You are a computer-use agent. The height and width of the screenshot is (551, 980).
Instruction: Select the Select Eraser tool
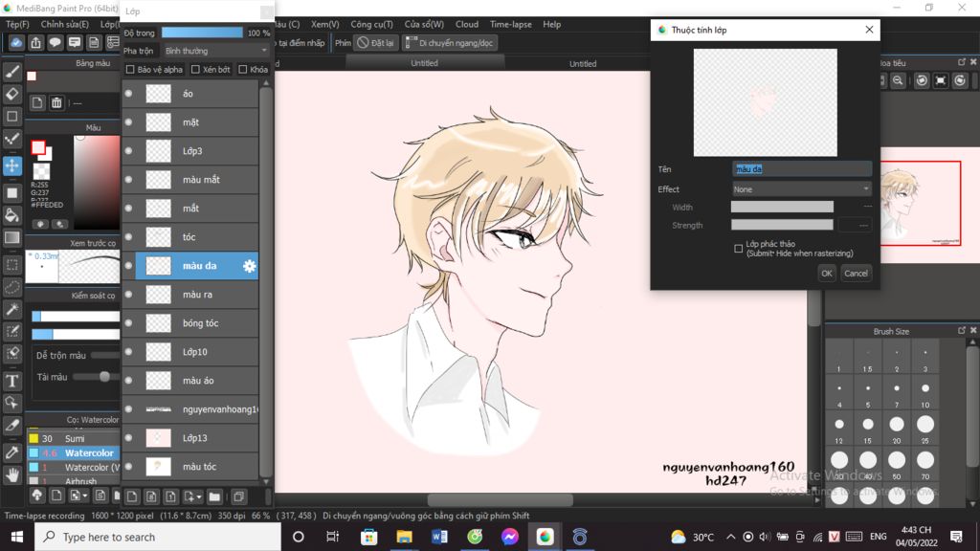point(11,353)
